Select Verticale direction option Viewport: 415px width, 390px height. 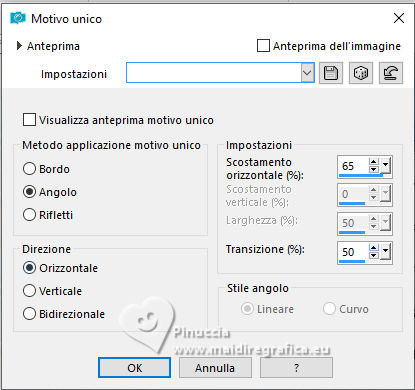click(29, 291)
